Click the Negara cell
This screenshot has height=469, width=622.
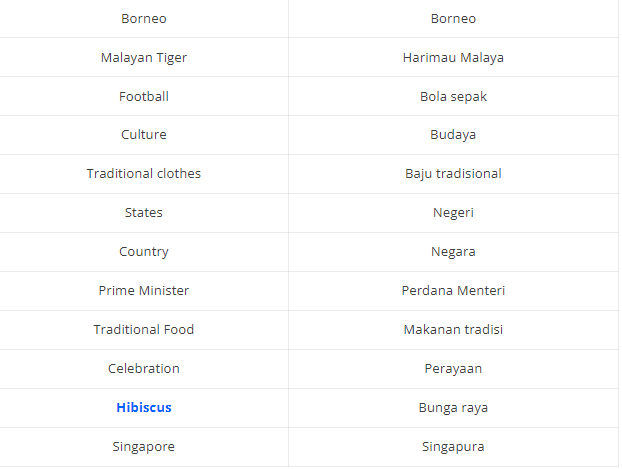click(x=453, y=252)
